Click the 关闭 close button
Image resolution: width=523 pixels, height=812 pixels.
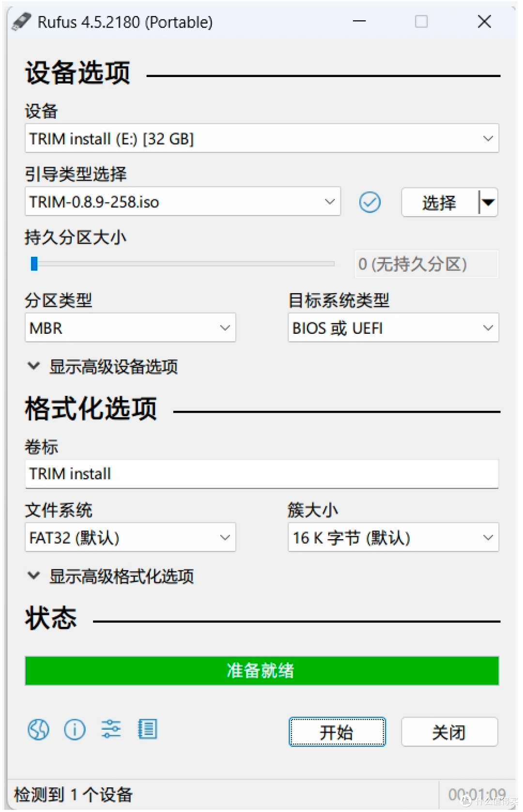click(x=449, y=732)
